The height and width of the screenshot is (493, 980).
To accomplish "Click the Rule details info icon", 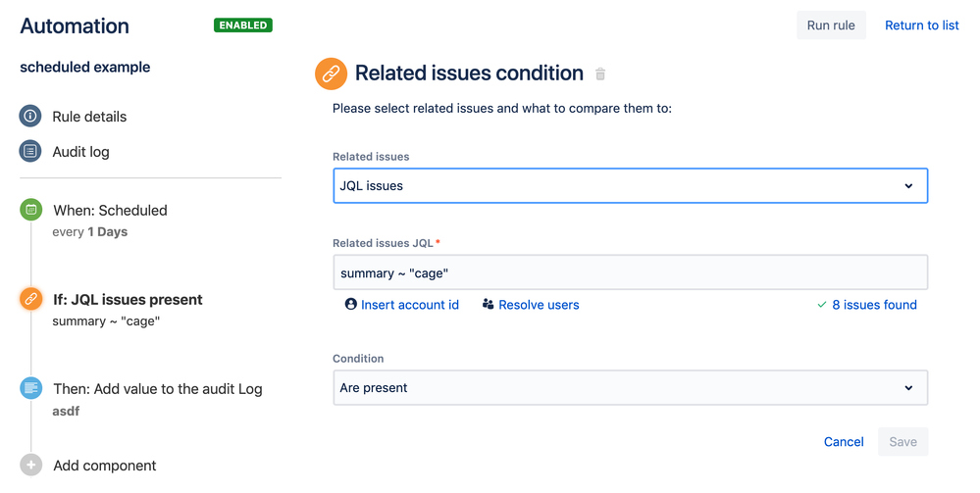I will click(x=30, y=117).
